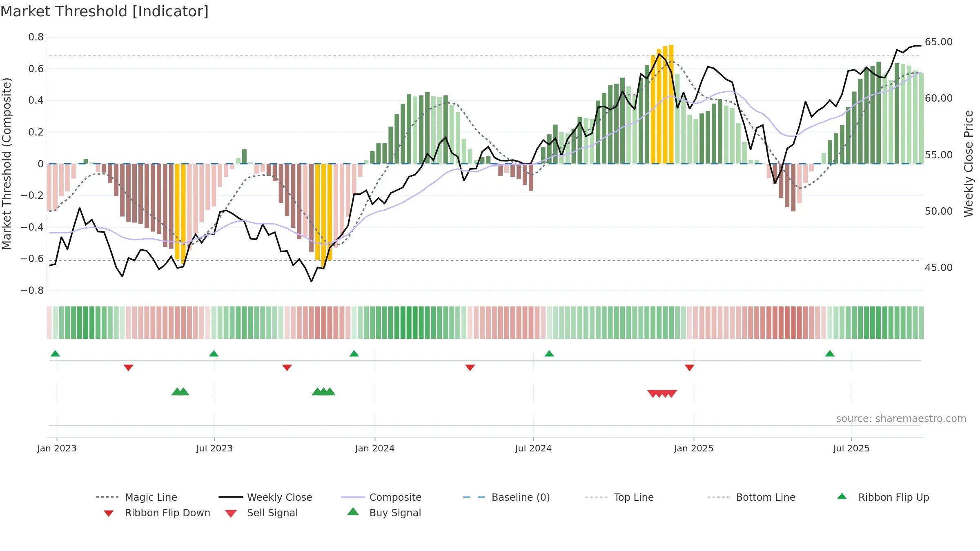Click the Jul 2025 x-axis label
980x551 pixels.
coord(851,448)
